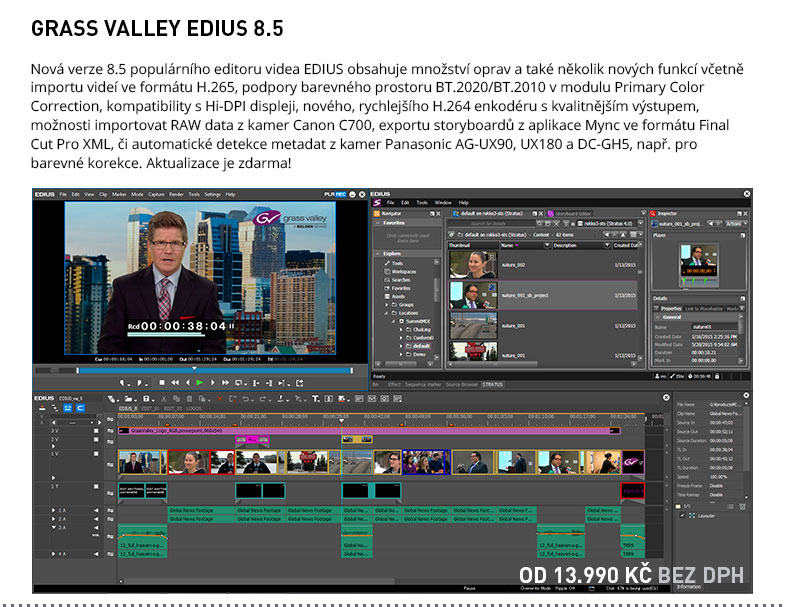Toggle video mute on track 3 V
This screenshot has width=785, height=607.
coord(96,431)
